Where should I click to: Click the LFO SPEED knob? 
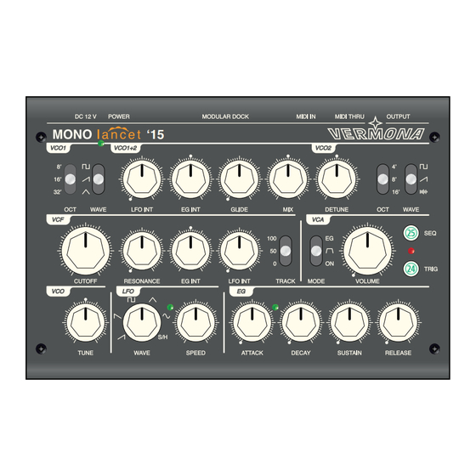click(x=195, y=322)
